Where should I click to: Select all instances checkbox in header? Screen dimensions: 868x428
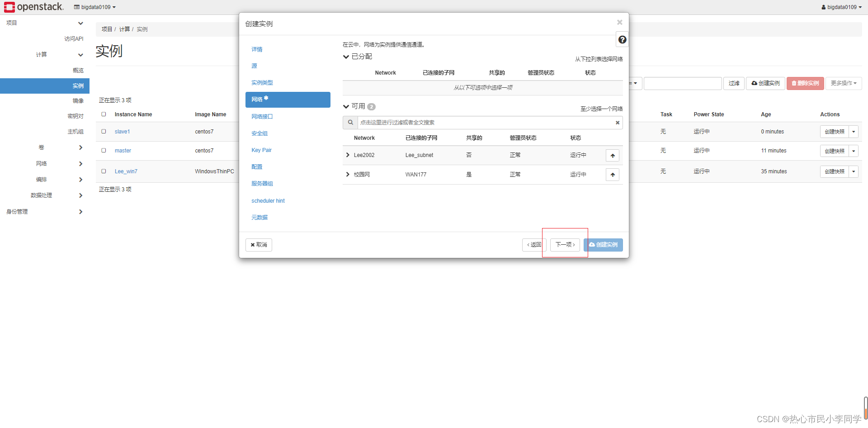104,114
